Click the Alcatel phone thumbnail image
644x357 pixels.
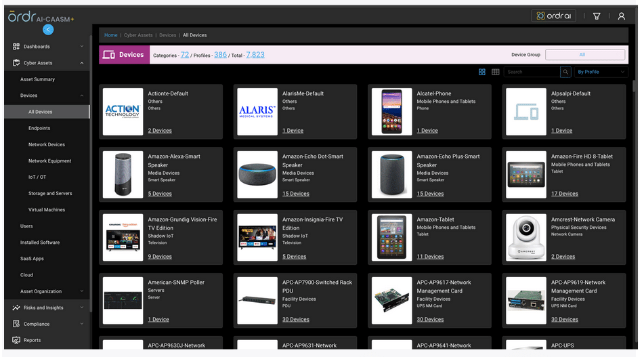coord(391,112)
